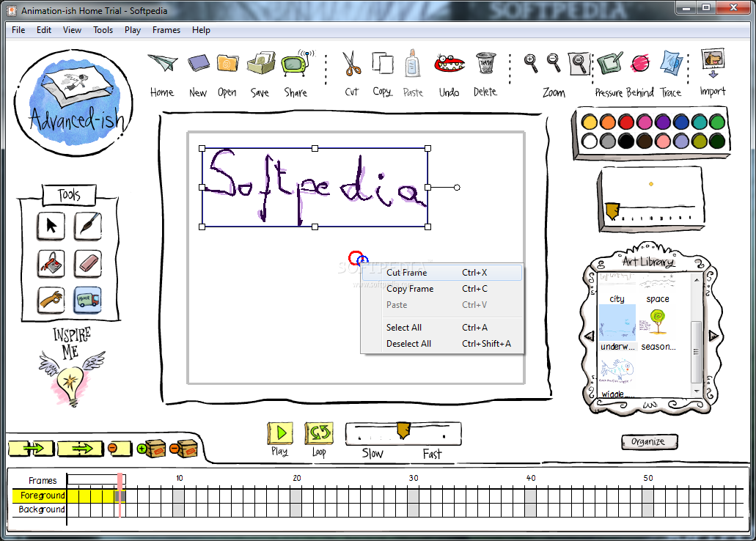Screen dimensions: 756x541
Task: Toggle the Behind drawing mode
Action: [x=640, y=63]
